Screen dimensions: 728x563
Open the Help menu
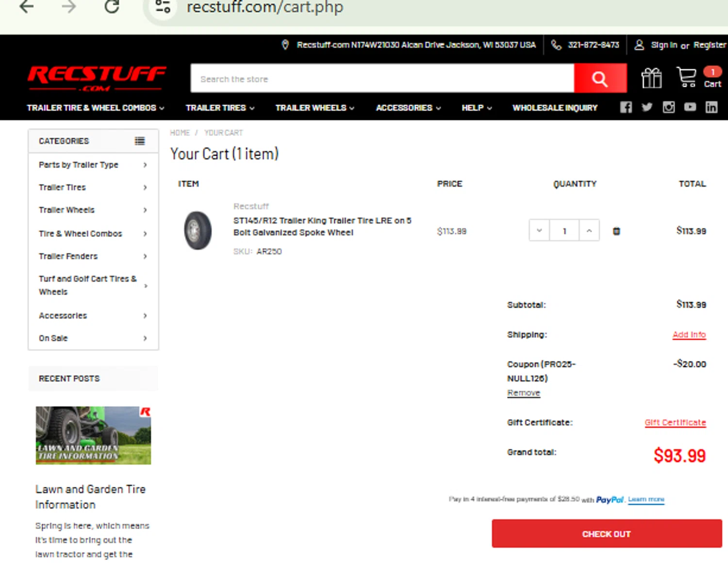click(x=477, y=108)
